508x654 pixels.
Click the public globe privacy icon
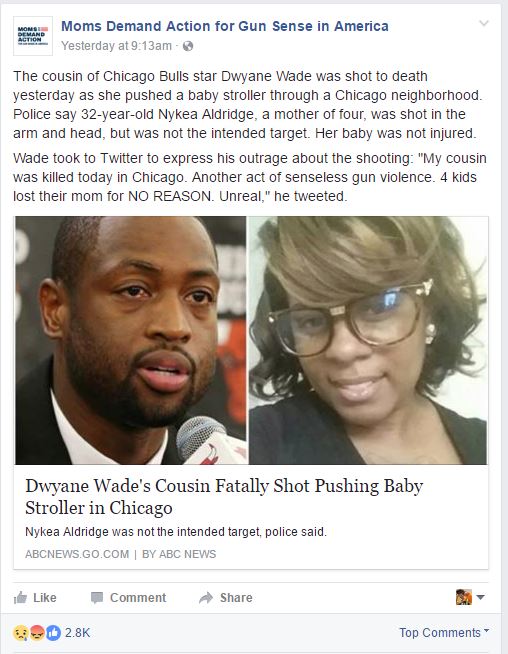pyautogui.click(x=188, y=46)
